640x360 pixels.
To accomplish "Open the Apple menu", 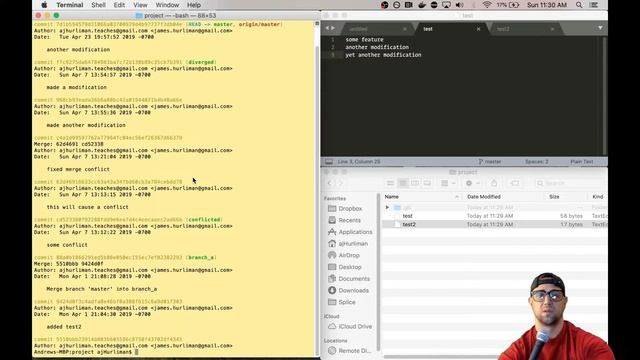I will [x=44, y=5].
